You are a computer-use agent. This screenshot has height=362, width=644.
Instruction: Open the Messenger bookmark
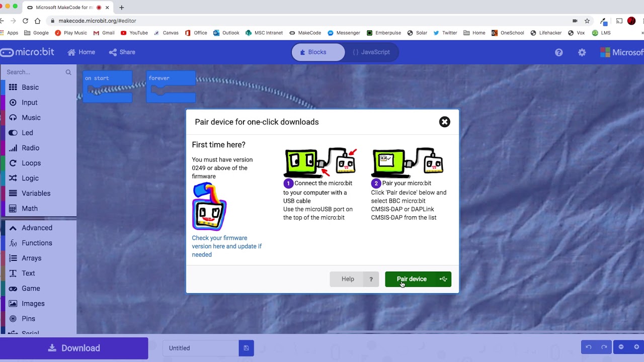[344, 33]
